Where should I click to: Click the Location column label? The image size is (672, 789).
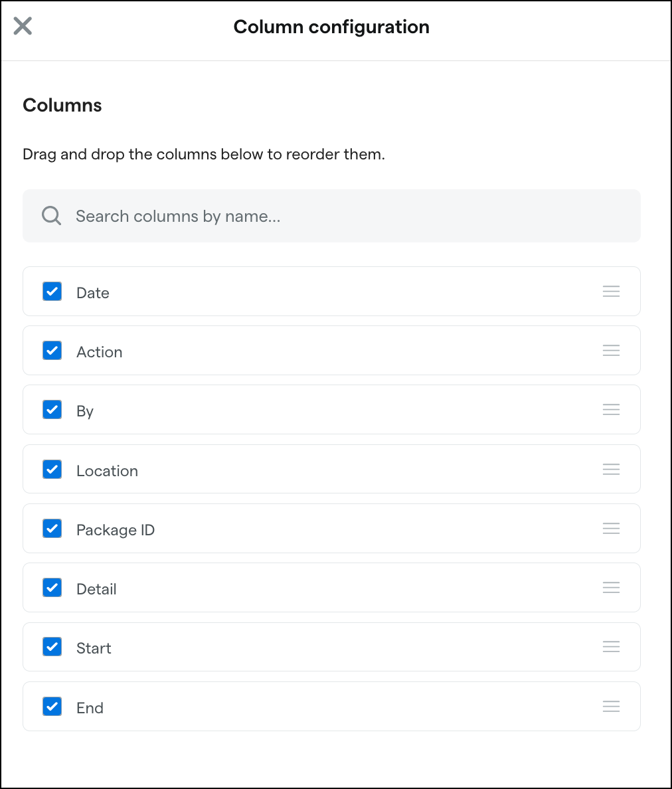click(107, 471)
